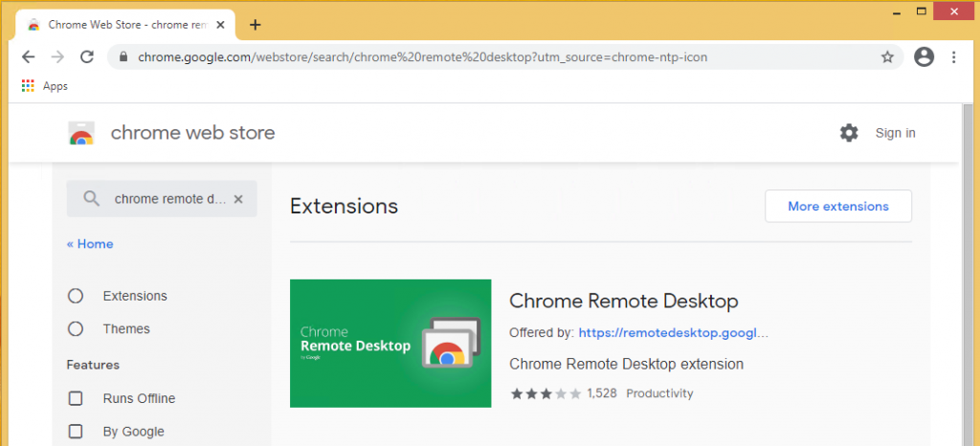Enable the Runs Offline checkbox
980x446 pixels.
coord(76,398)
